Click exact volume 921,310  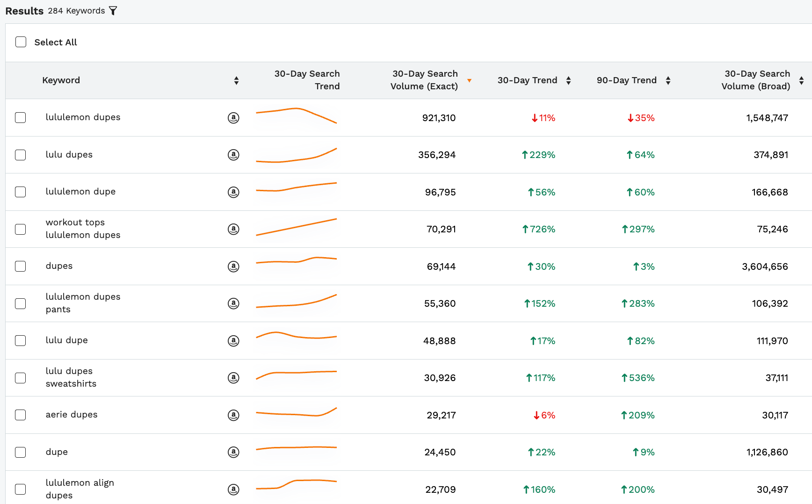pyautogui.click(x=439, y=118)
